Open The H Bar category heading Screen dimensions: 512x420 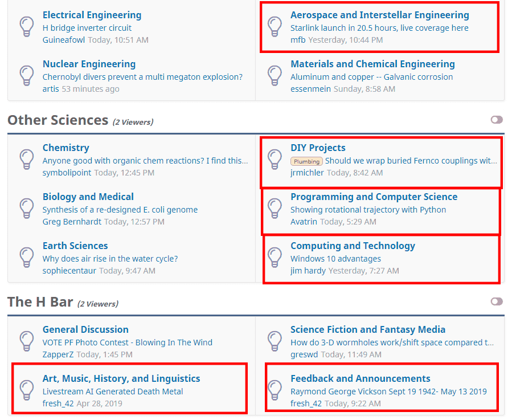tap(40, 302)
